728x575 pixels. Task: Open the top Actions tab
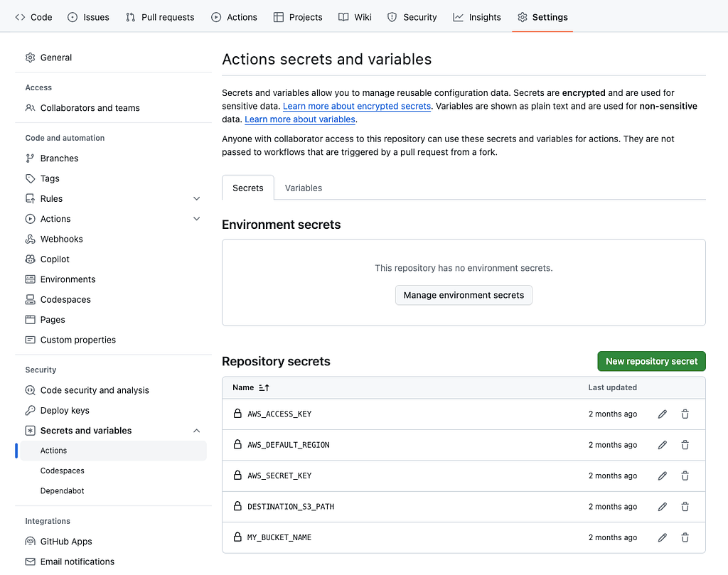[x=234, y=17]
